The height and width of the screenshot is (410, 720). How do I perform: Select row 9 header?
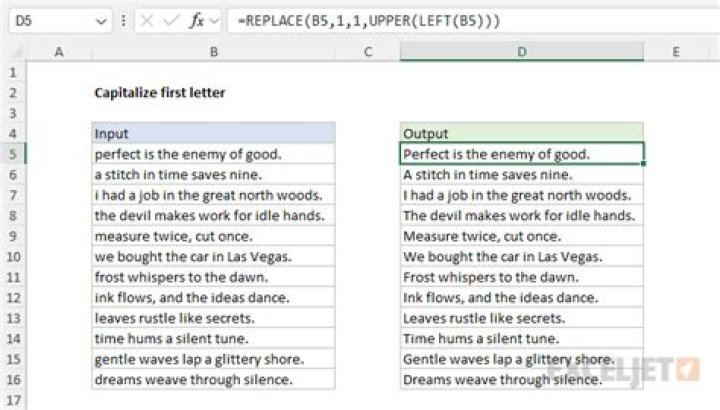tap(13, 236)
